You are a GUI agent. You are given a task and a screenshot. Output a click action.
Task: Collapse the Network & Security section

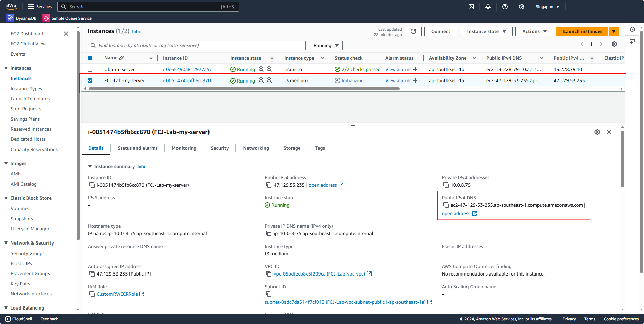coord(6,243)
